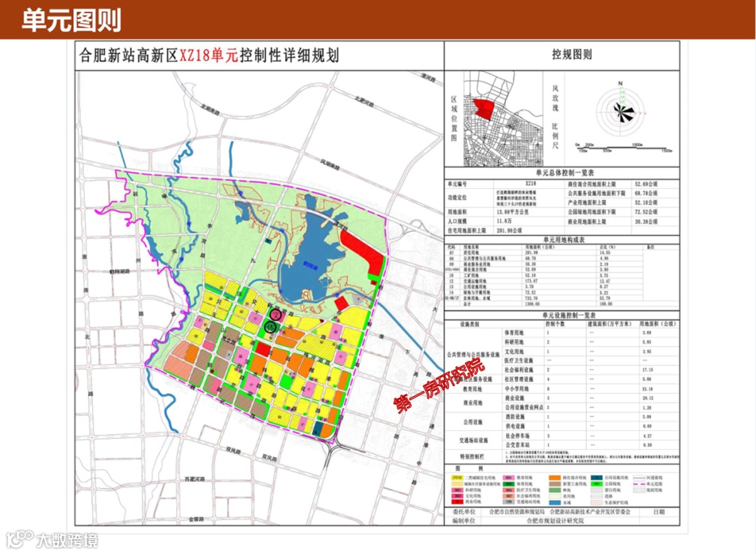Select the unit number value XZ18 in the table
This screenshot has height=554, width=756.
[x=531, y=183]
